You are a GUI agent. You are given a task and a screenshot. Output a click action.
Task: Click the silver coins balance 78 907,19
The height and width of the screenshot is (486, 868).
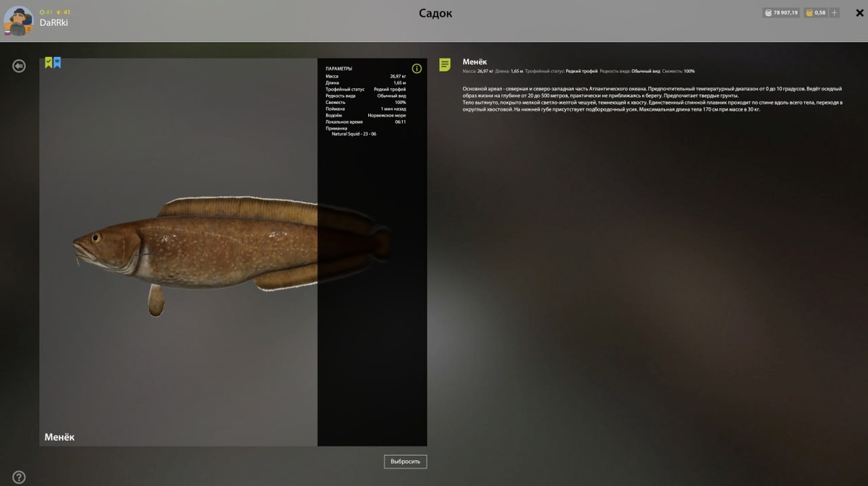pyautogui.click(x=781, y=12)
